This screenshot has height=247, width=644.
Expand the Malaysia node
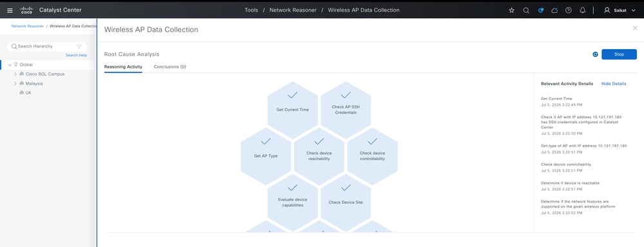[15, 83]
